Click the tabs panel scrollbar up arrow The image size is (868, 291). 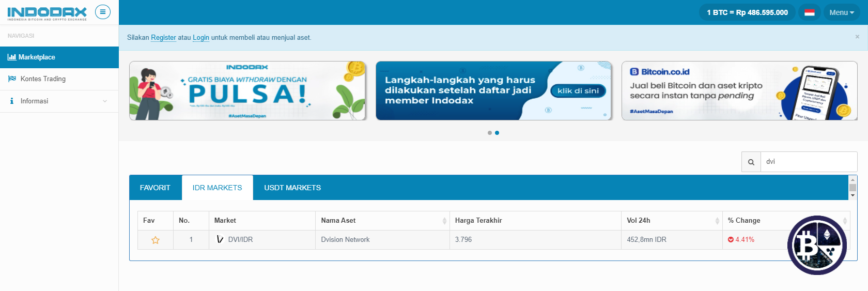tap(853, 179)
